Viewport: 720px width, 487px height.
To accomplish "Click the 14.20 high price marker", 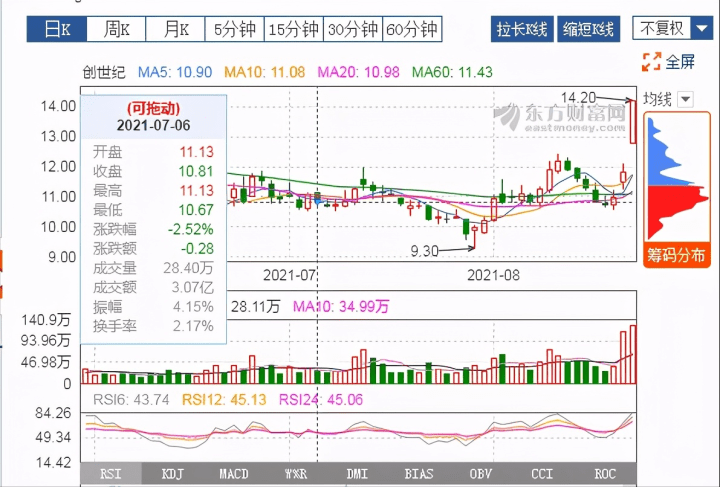I will [579, 97].
